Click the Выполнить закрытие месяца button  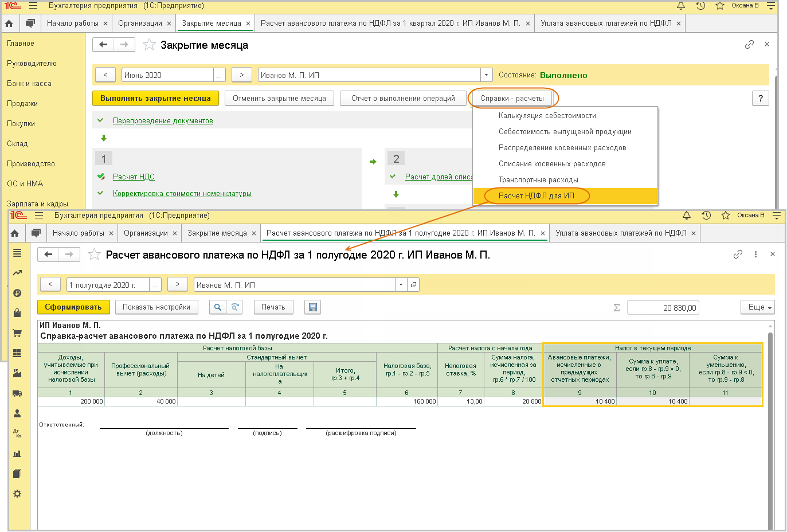click(x=155, y=99)
